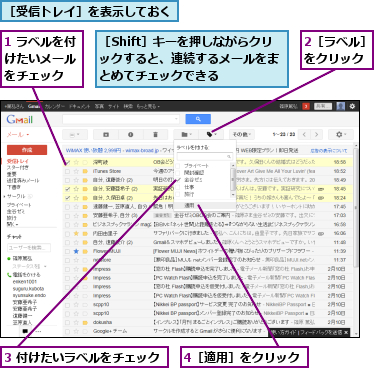This screenshot has height=368, width=374.
Task: Open the settings gear dropdown in the toolbar
Action: [x=340, y=135]
